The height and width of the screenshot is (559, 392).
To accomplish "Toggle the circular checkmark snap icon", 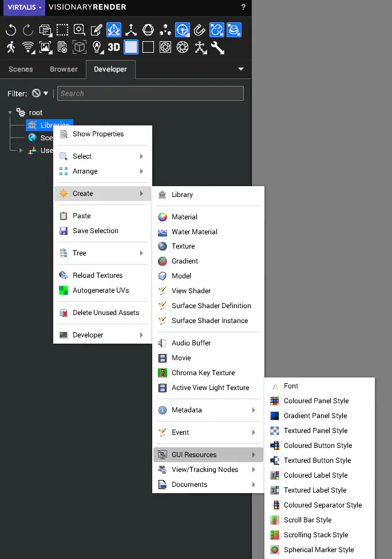I will 183,30.
